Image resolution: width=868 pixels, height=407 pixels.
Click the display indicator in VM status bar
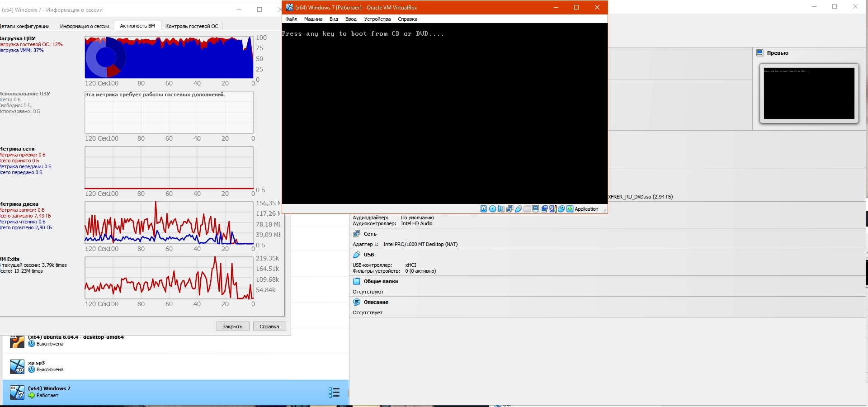pos(535,209)
